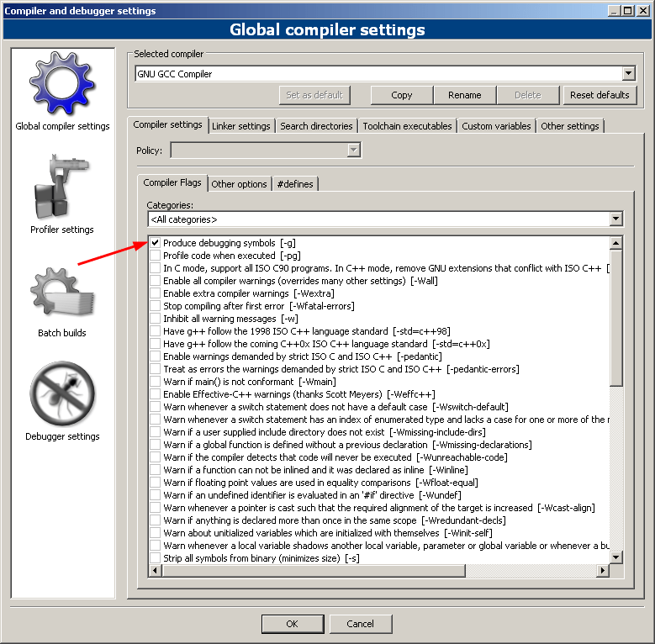Click the flags list scroll-down arrow
Viewport: 655px width, 644px height.
[x=616, y=557]
